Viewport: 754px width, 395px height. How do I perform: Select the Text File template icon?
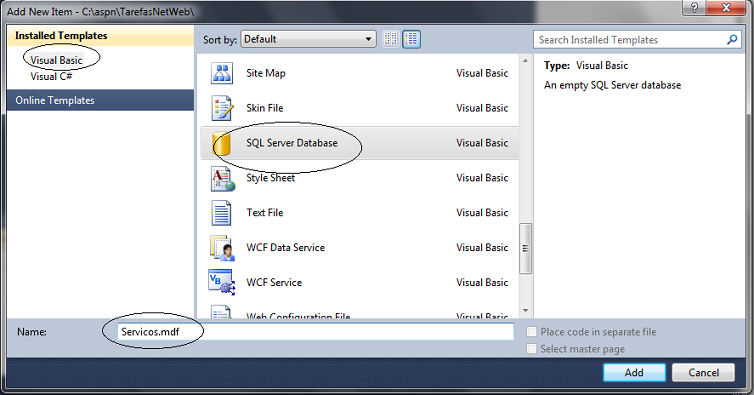221,213
